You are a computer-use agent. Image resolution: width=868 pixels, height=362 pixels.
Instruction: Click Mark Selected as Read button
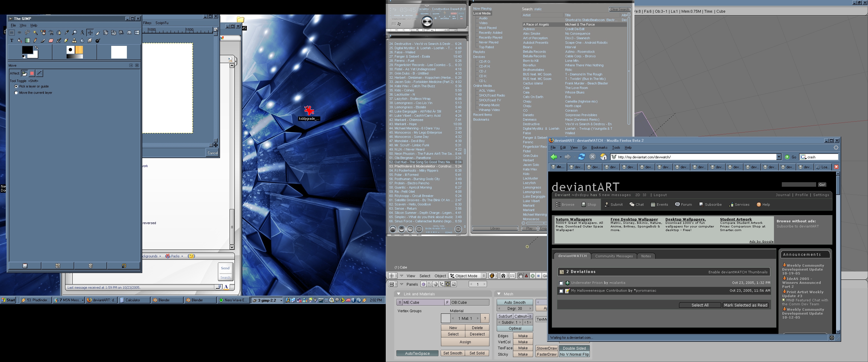(746, 305)
